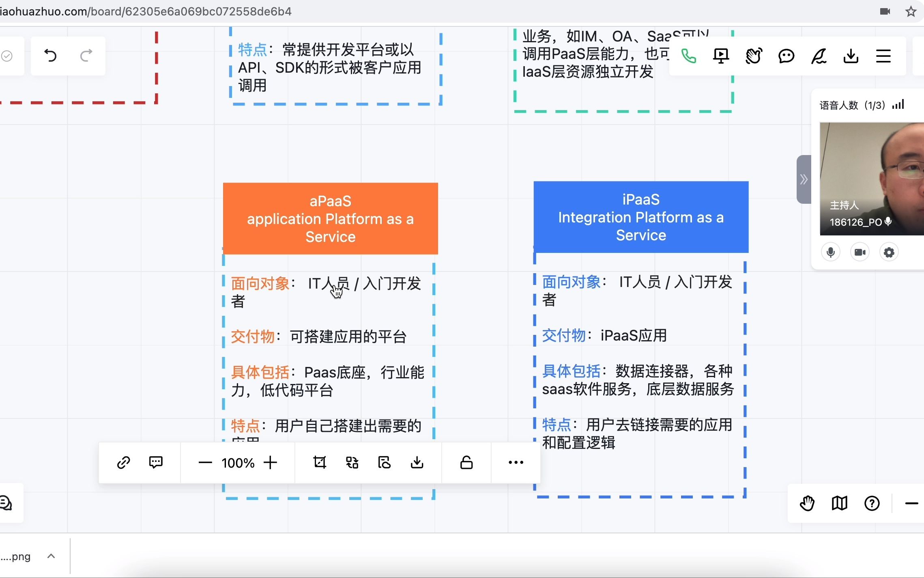This screenshot has width=924, height=578.
Task: Click text '交付物: iPaaS应用'
Action: (x=604, y=335)
